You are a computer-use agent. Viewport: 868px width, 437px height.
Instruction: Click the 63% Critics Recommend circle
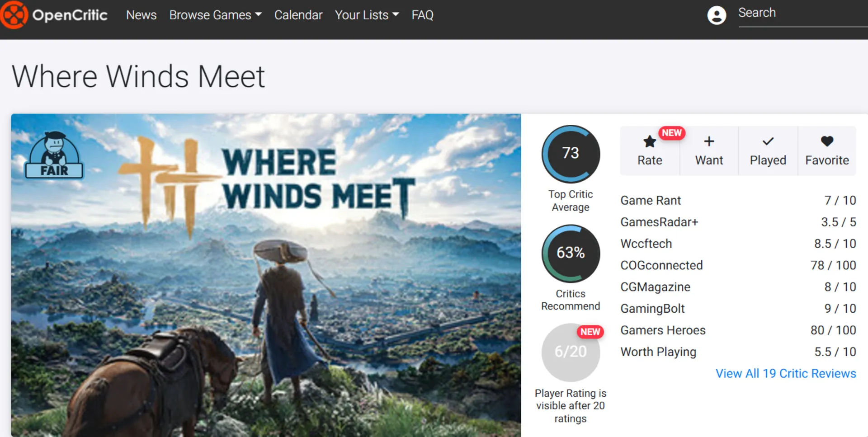pyautogui.click(x=571, y=253)
